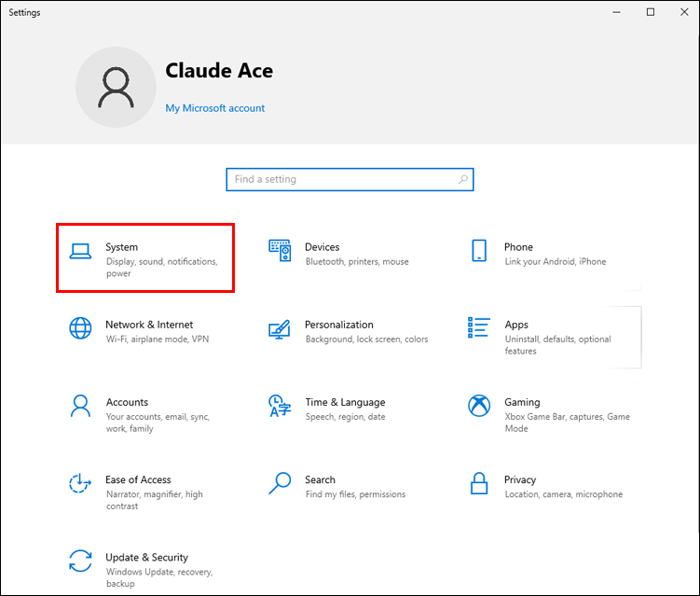Open the Devices keyboard icon
Image resolution: width=700 pixels, height=596 pixels.
pyautogui.click(x=280, y=250)
